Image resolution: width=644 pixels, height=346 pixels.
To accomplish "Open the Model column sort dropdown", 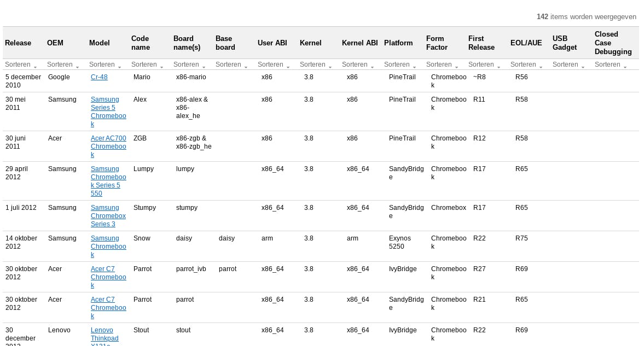I will [x=105, y=64].
